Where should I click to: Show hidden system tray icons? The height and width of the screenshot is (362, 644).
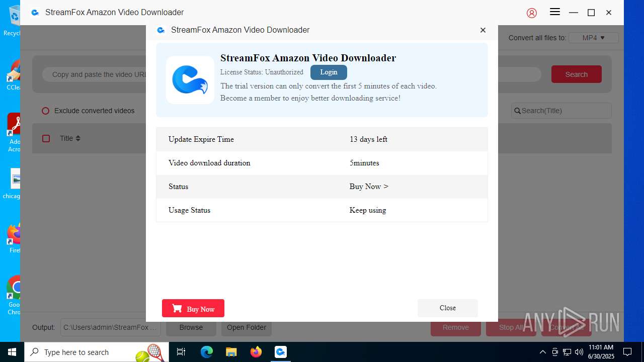click(542, 352)
